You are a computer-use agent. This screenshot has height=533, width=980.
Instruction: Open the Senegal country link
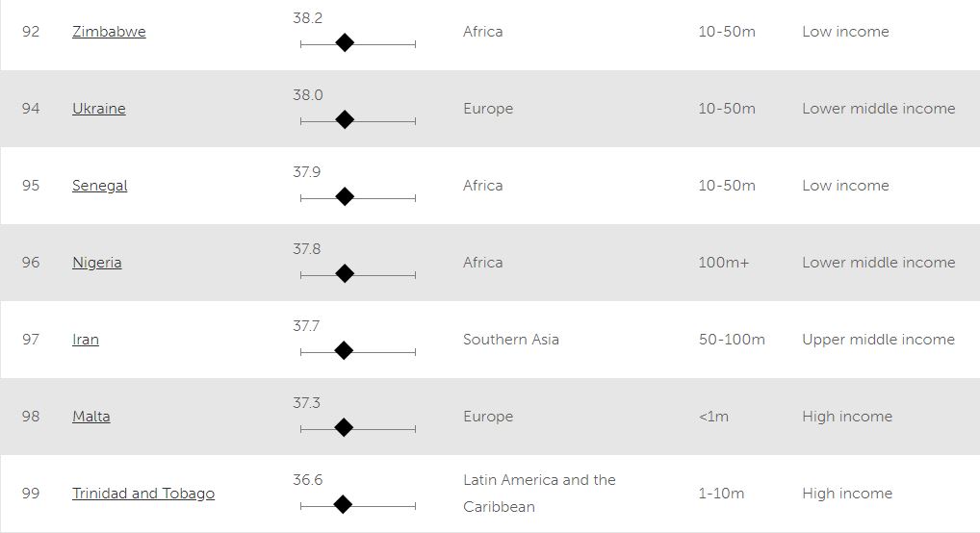(99, 186)
